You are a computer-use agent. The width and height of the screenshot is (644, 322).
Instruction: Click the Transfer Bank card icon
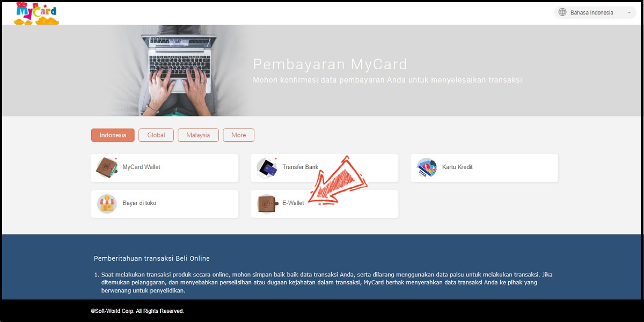[267, 167]
